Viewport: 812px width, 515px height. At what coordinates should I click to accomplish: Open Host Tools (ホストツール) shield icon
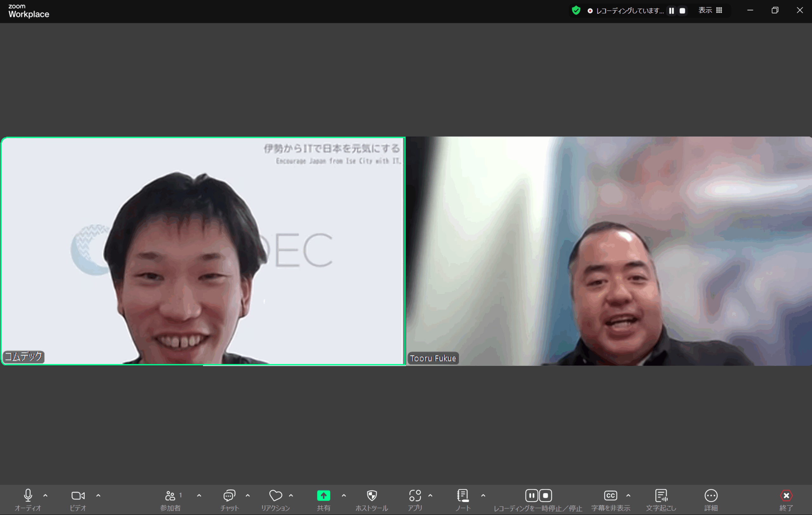pos(372,496)
